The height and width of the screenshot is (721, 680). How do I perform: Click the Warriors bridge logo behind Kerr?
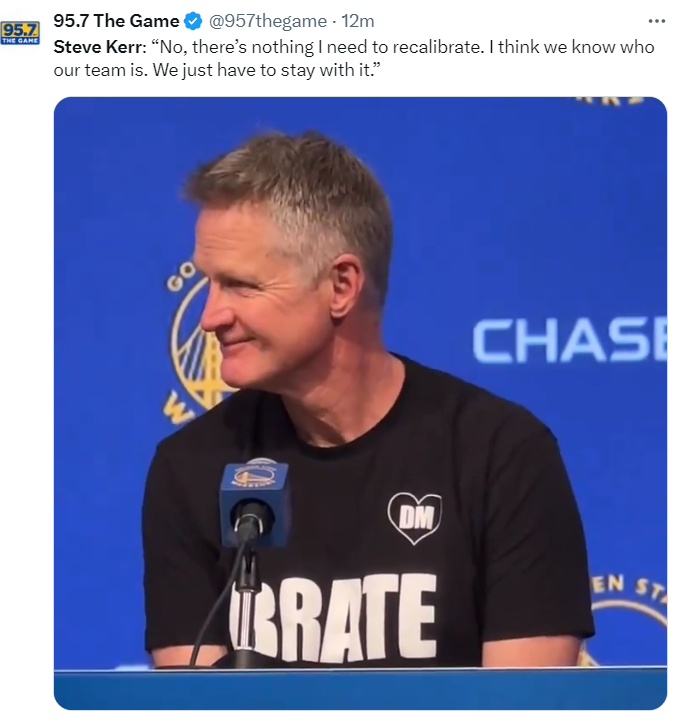(x=193, y=345)
